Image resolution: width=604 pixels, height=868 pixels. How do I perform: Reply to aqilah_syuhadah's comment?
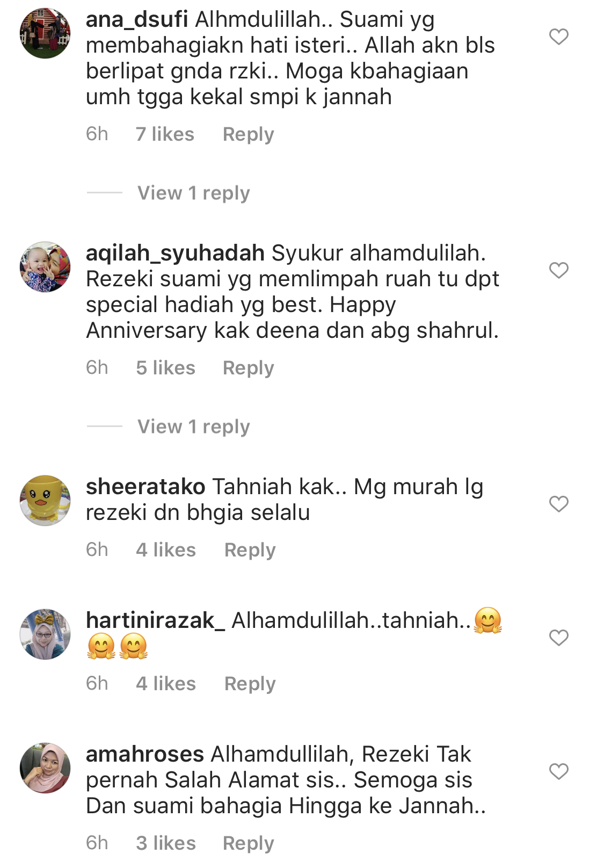249,368
